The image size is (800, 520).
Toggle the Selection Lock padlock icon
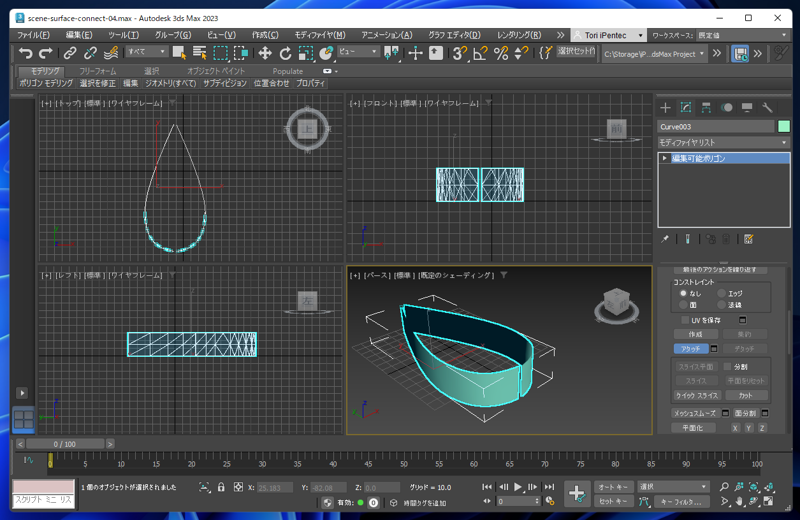tap(221, 487)
